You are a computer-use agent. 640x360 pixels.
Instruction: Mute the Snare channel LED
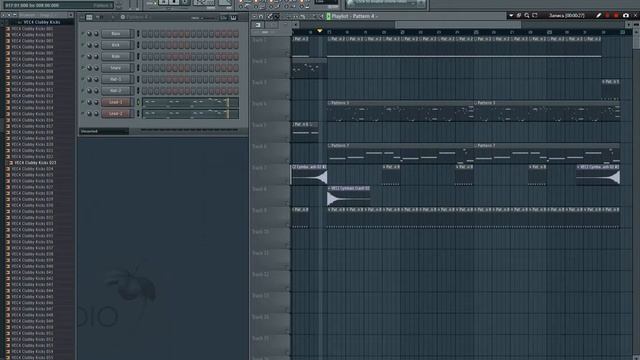click(82, 68)
